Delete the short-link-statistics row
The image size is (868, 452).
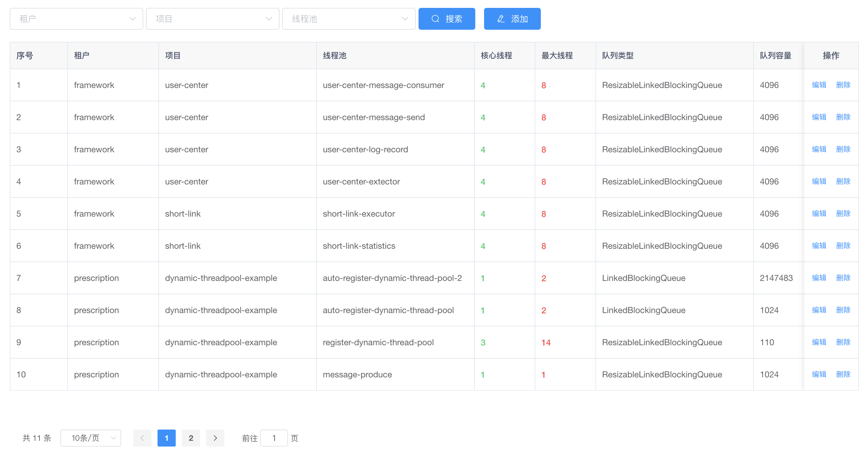pos(843,246)
